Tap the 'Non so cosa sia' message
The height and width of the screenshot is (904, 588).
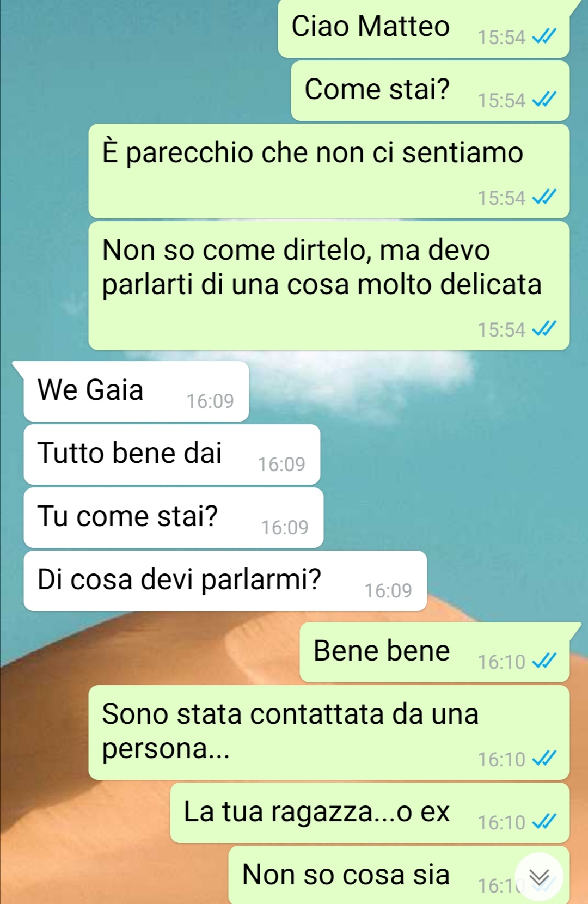[x=399, y=875]
